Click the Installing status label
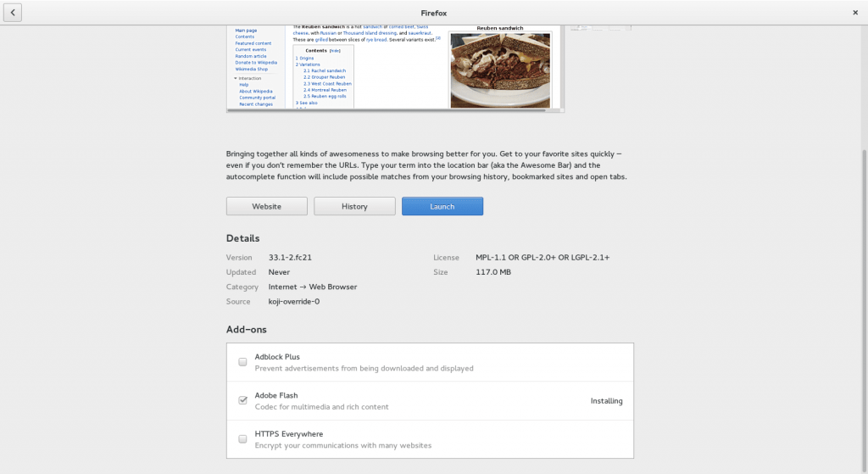This screenshot has width=868, height=474. pyautogui.click(x=606, y=401)
